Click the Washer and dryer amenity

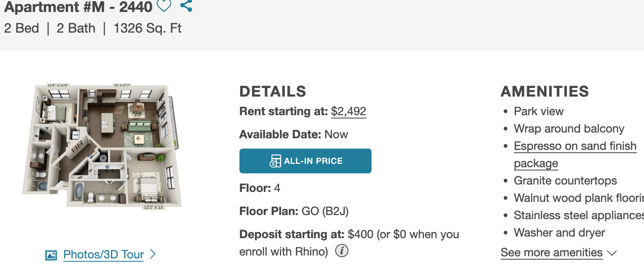559,233
